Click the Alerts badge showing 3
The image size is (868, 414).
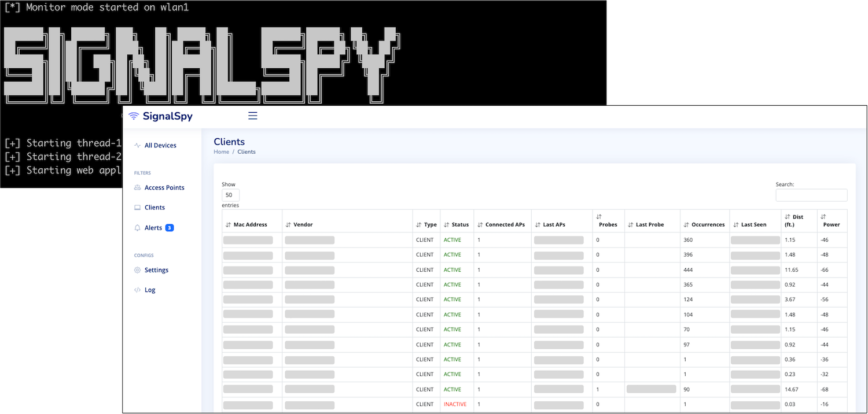coord(170,228)
